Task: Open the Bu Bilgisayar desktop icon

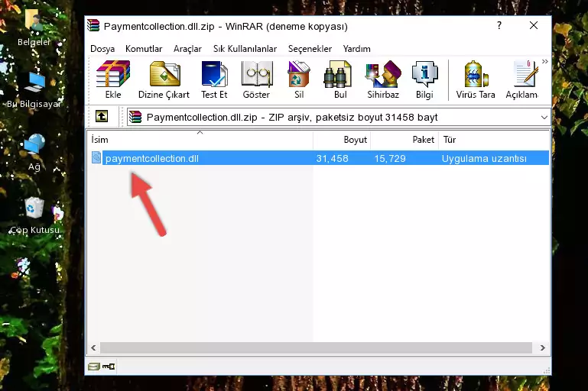Action: [x=34, y=90]
